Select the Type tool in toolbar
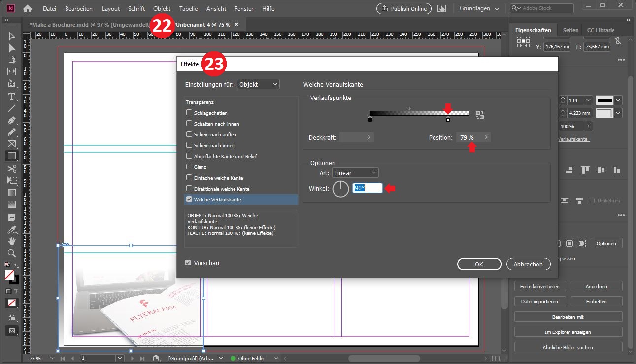 pyautogui.click(x=12, y=97)
